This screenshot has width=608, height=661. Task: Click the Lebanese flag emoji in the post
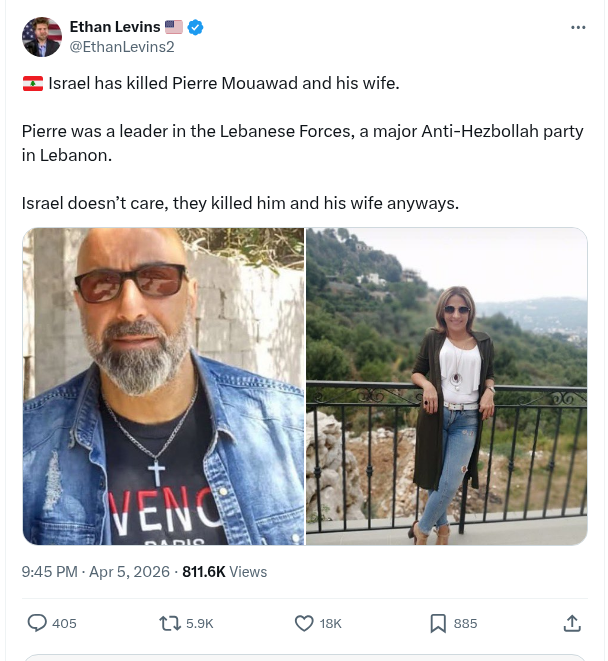tap(32, 83)
